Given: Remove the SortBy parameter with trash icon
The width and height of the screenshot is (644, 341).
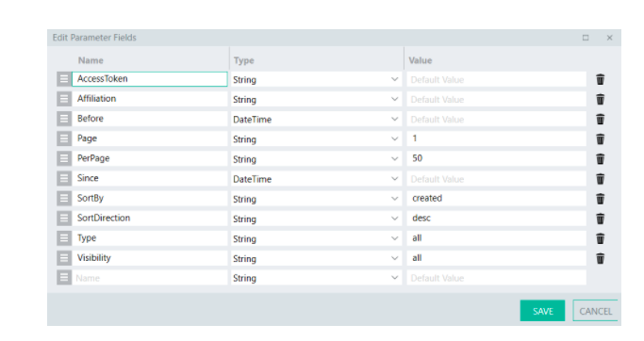Looking at the screenshot, I should point(600,199).
